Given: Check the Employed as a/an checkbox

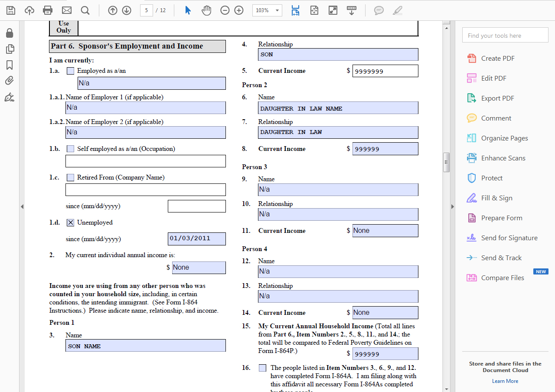Looking at the screenshot, I should (70, 71).
